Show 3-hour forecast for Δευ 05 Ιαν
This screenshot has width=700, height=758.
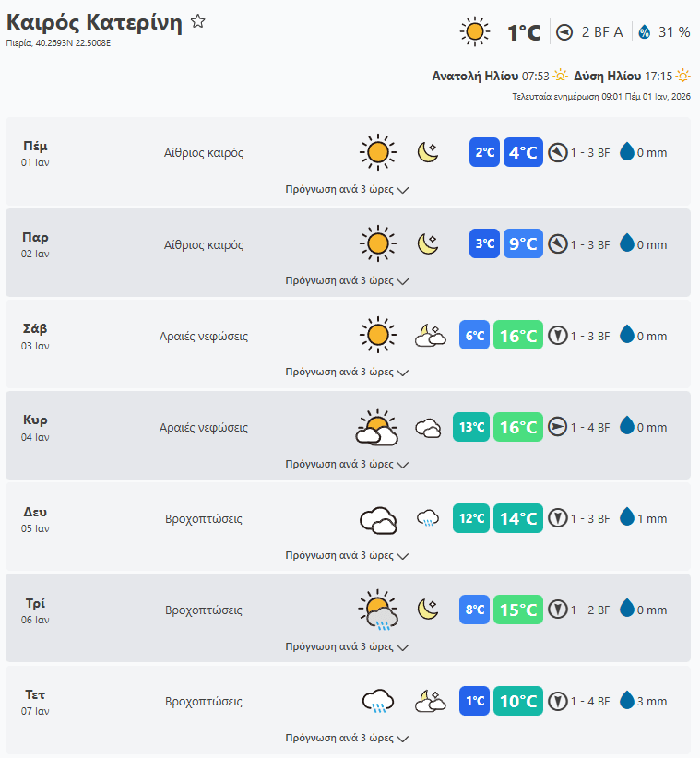[x=347, y=555]
